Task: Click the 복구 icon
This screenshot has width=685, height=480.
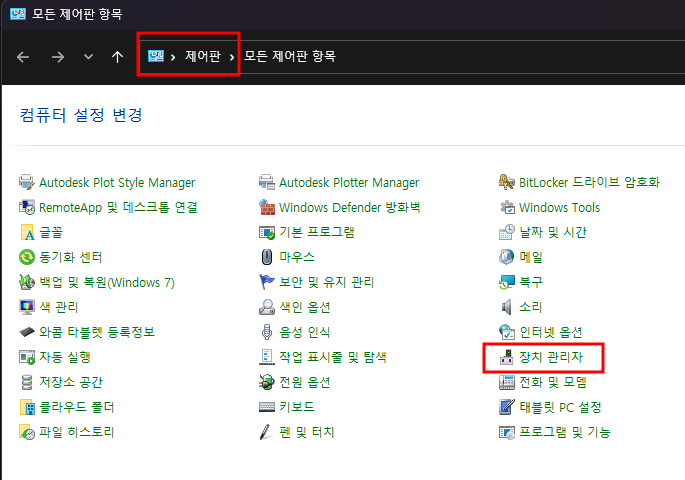Action: 506,282
